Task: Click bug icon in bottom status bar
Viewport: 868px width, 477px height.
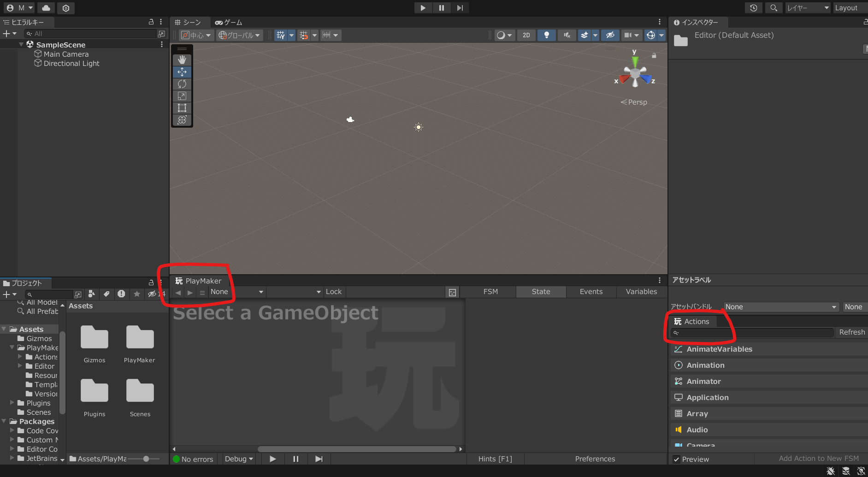Action: point(831,471)
